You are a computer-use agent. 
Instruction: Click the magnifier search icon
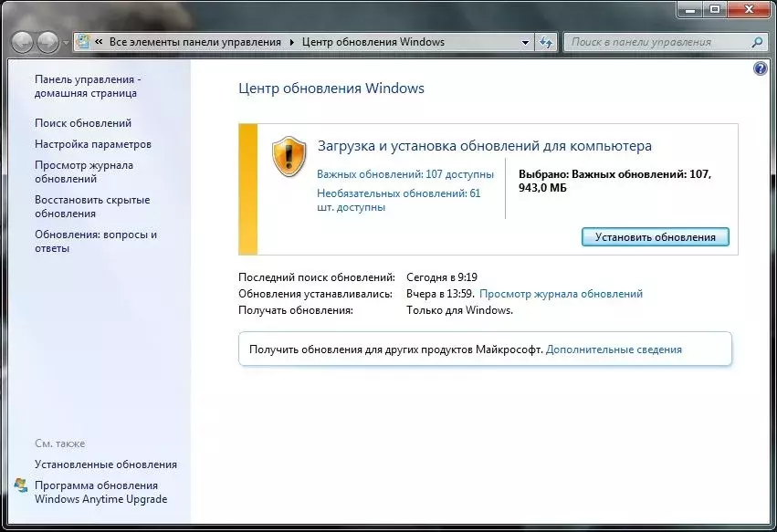[x=757, y=43]
